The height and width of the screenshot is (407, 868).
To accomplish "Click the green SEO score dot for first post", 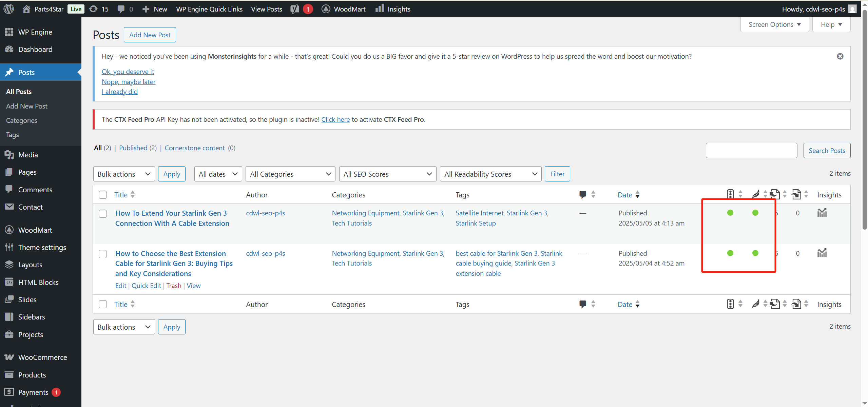I will [730, 213].
